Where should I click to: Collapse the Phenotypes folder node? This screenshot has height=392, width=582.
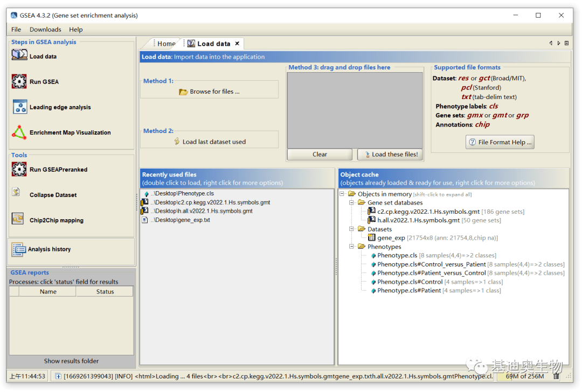coord(351,247)
